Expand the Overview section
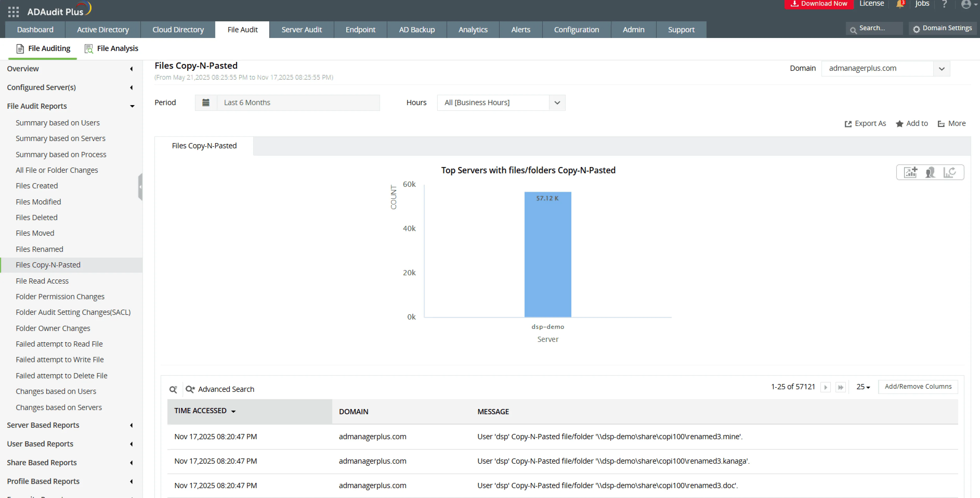Viewport: 980px width, 498px height. coord(71,69)
